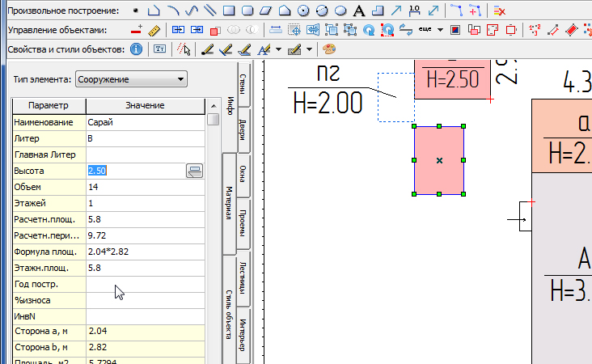The height and width of the screenshot is (364, 592).
Task: Select the text tool (letter A)
Action: [x=358, y=11]
